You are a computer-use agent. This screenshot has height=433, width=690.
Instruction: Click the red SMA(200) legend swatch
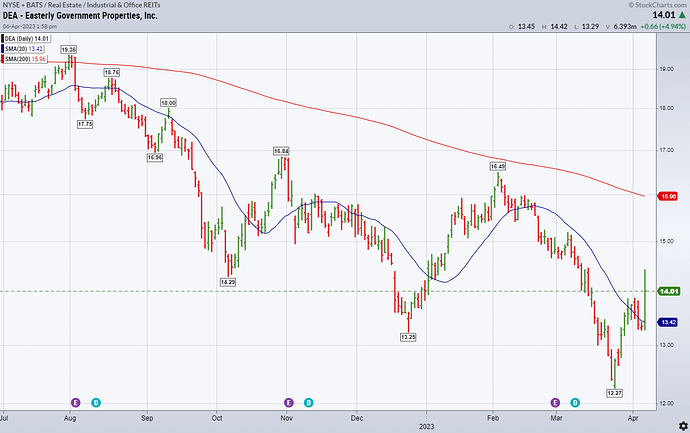tap(2, 59)
